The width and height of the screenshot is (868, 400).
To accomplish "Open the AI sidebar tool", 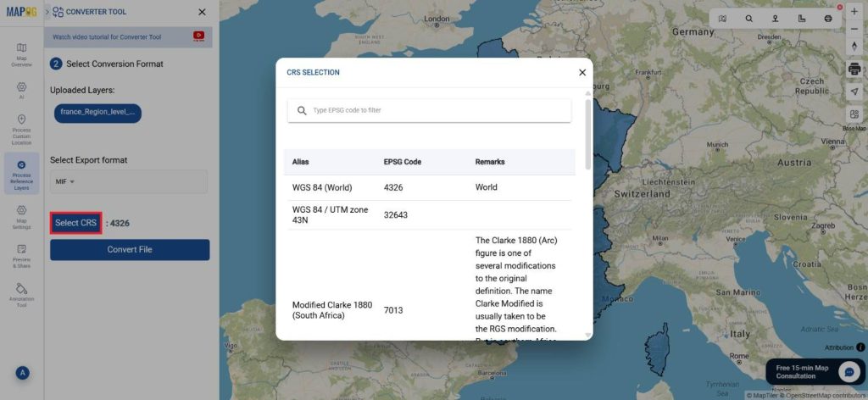I will pos(21,90).
